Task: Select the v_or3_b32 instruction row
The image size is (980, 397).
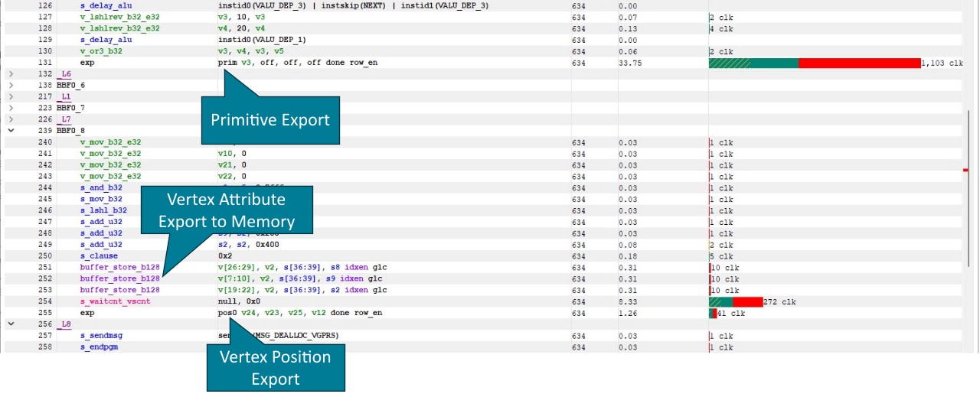Action: coord(101,51)
